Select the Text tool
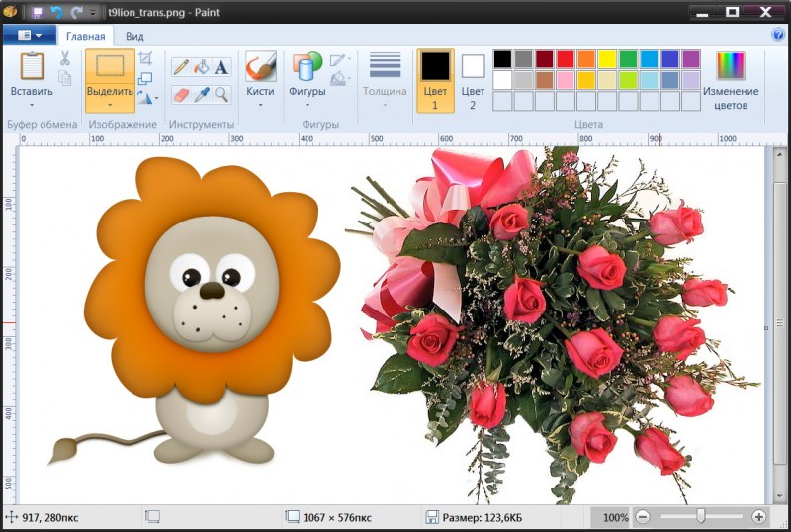The height and width of the screenshot is (532, 791). [221, 67]
